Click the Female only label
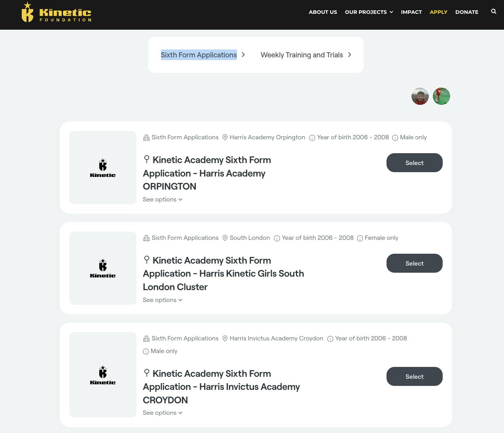Viewport: 504px width, 433px height. tap(381, 238)
